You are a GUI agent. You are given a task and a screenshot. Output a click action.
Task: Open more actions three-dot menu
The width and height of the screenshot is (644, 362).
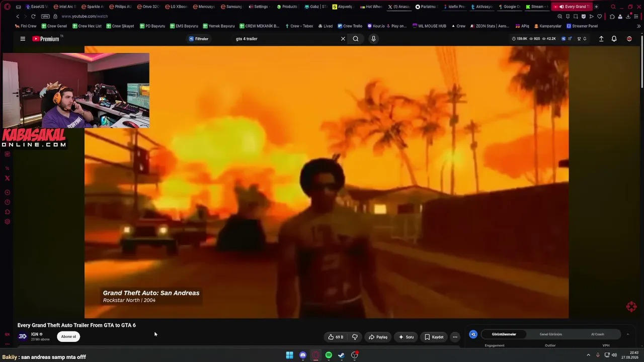455,337
